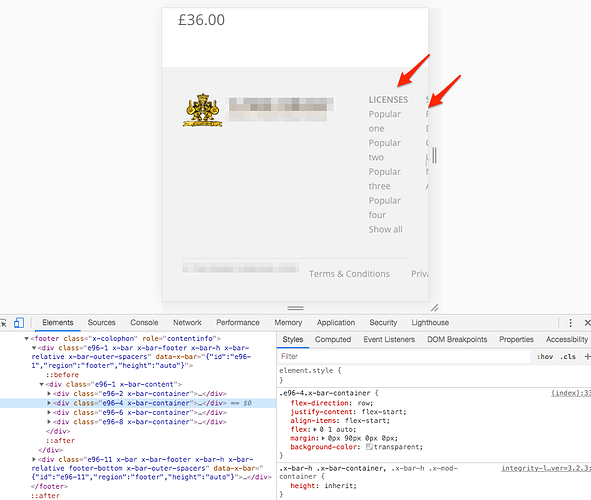Close the DevTools panel
591x500 pixels.
point(587,323)
